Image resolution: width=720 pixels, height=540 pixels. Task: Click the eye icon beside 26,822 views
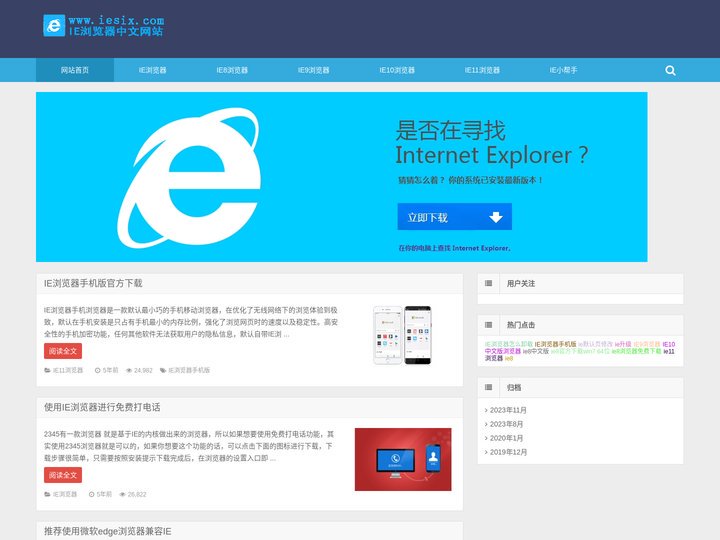pos(123,494)
